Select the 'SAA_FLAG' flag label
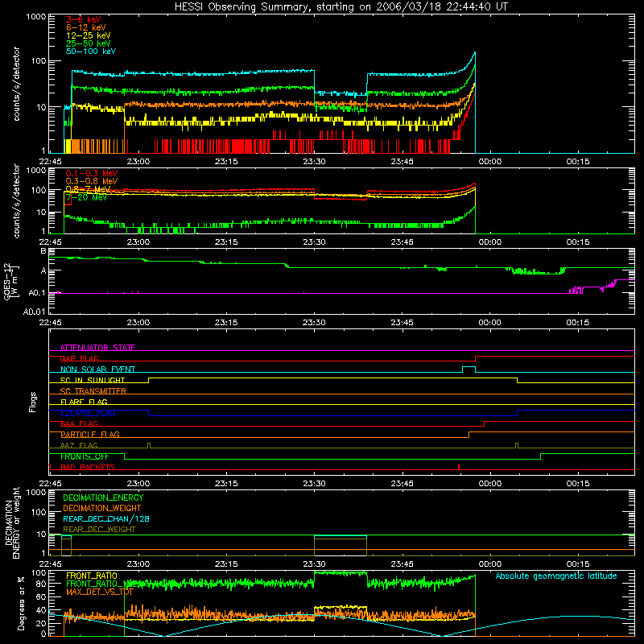 point(79,423)
